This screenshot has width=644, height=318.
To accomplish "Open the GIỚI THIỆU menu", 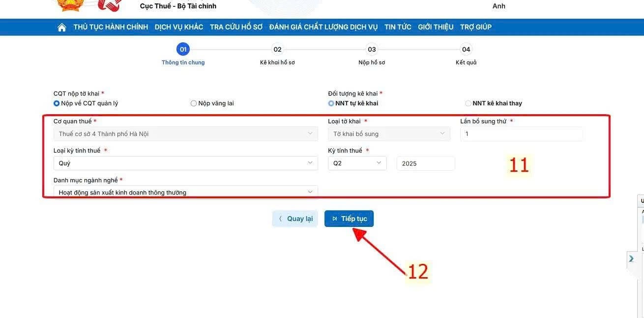I will coord(436,27).
